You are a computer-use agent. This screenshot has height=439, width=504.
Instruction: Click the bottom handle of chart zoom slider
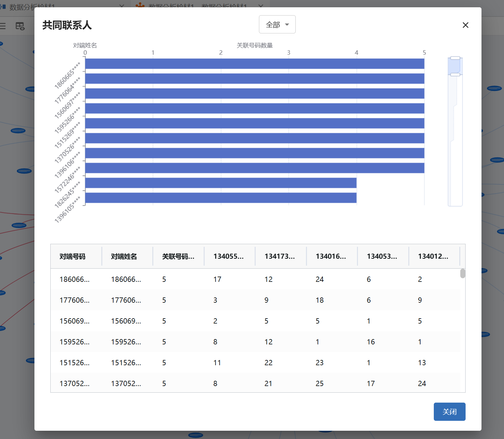tap(455, 75)
